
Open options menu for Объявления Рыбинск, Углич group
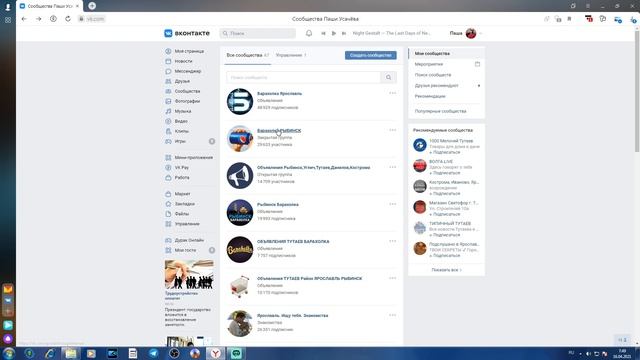393,167
